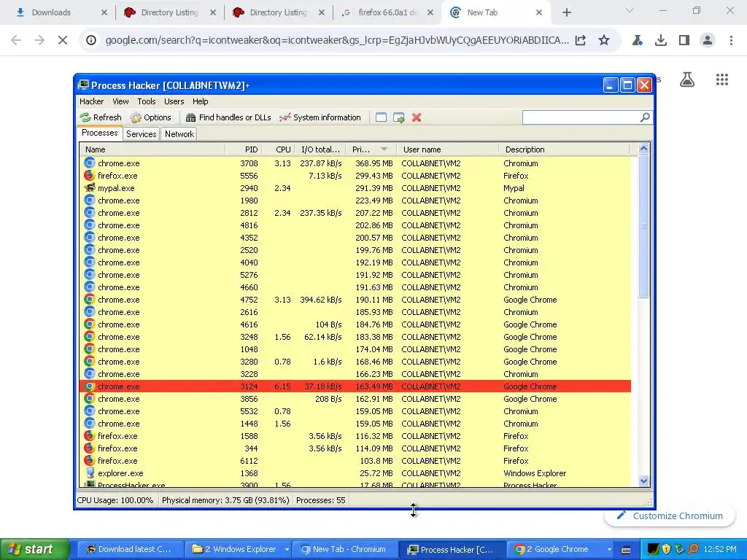The height and width of the screenshot is (560, 747).
Task: Focus the Process Hacker search box
Action: point(581,117)
